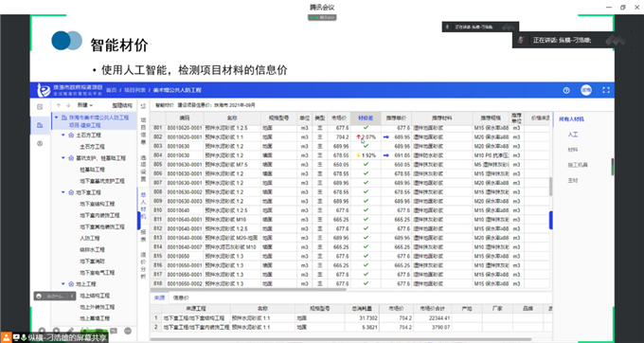Screen dimensions: 644x343
Task: Open the 选项设置 vertical tab
Action: 143,169
